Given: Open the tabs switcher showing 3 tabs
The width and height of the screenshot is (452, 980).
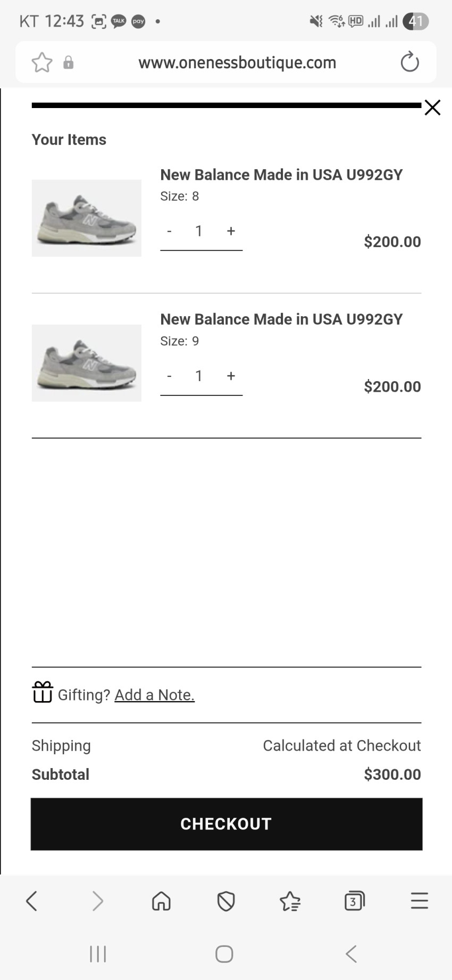Looking at the screenshot, I should click(354, 901).
